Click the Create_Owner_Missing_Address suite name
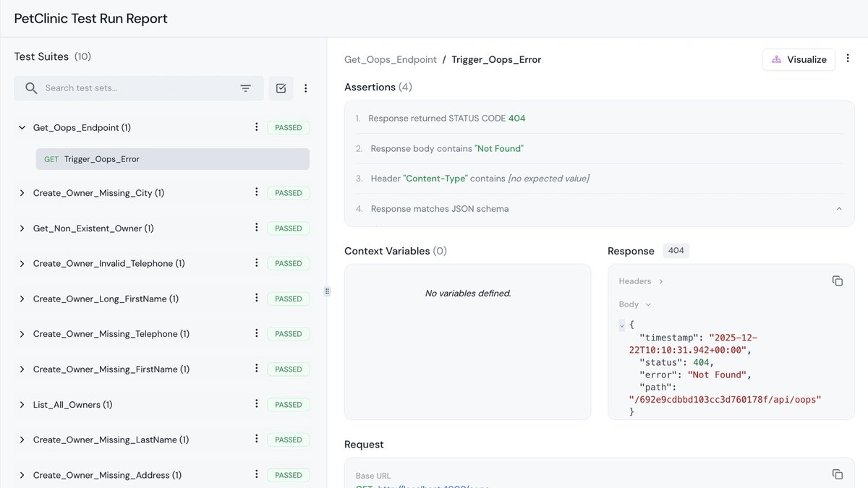Image resolution: width=868 pixels, height=488 pixels. click(107, 475)
